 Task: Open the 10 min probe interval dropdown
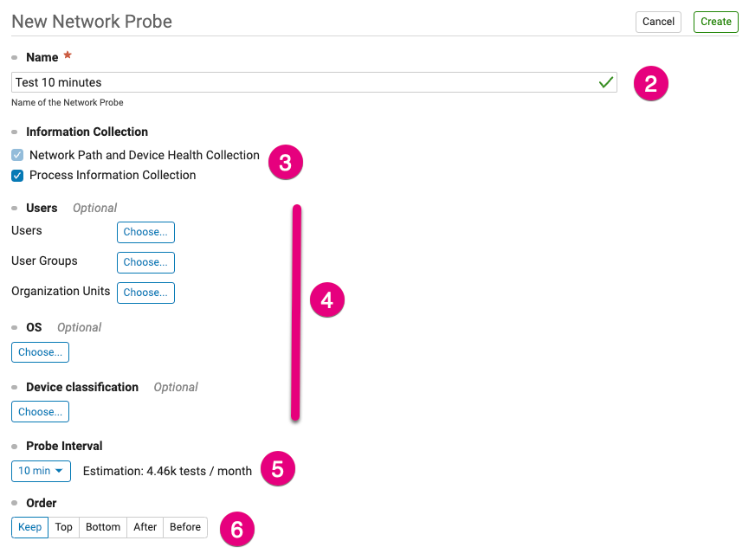coord(41,471)
